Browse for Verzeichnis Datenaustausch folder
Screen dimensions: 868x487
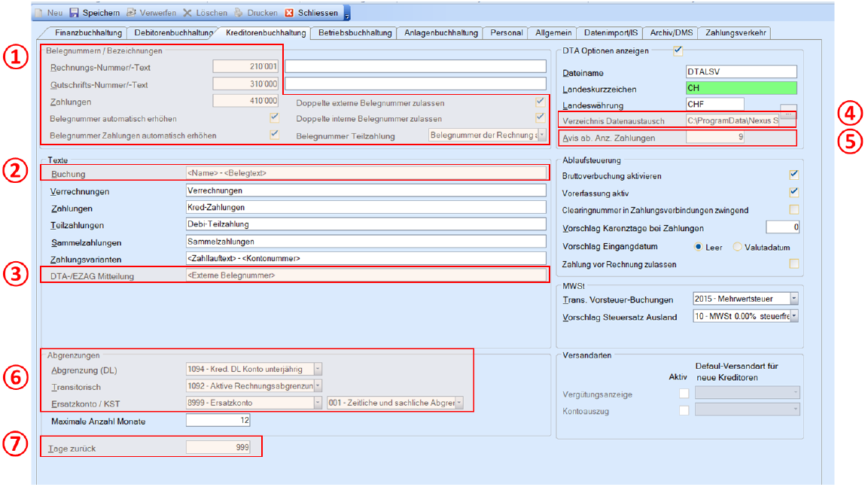(x=787, y=113)
